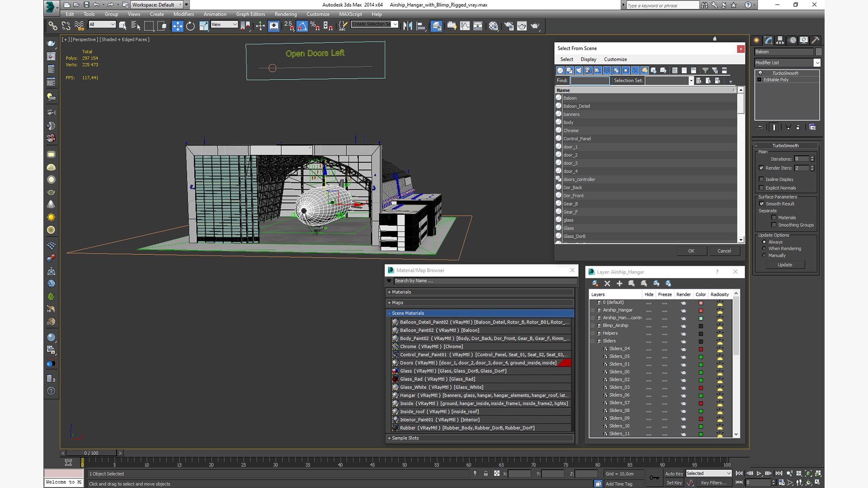
Task: Open the Modifiers menu
Action: click(x=184, y=14)
